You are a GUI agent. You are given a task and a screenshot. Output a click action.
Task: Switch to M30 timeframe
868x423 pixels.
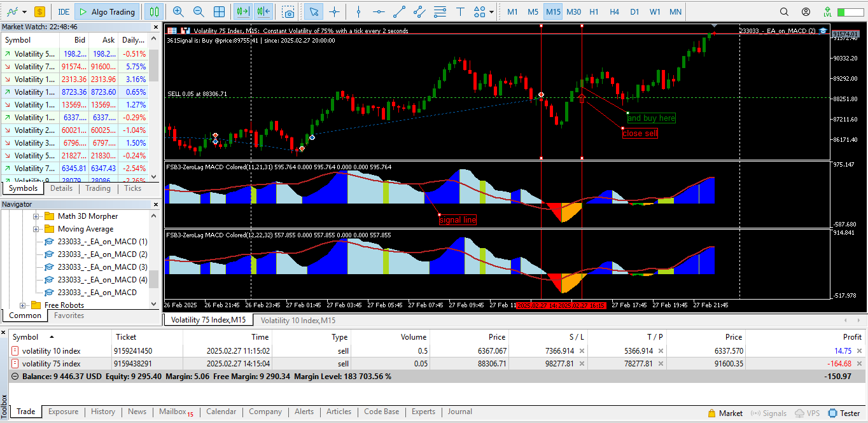coord(573,11)
